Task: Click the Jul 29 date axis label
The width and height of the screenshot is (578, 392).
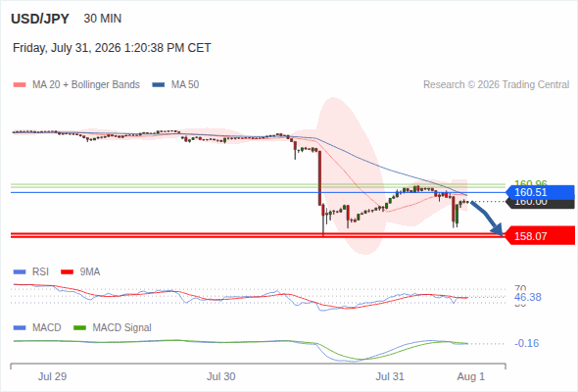Action: coord(52,376)
